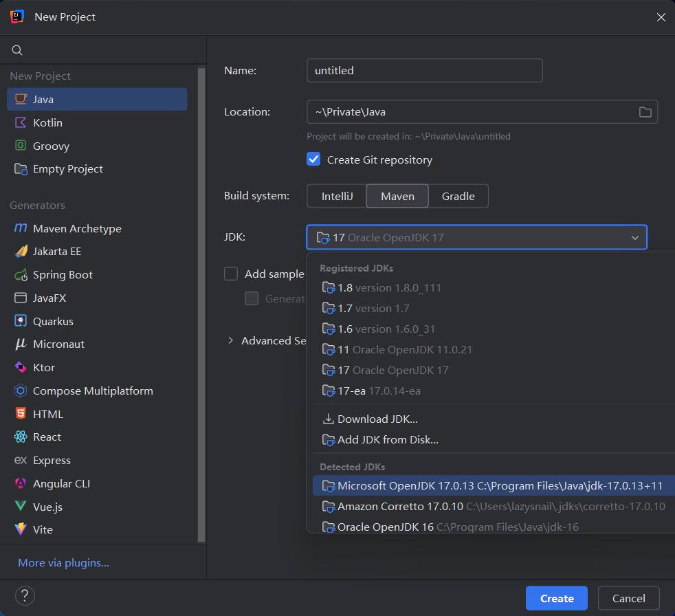Choose Add JDK from Disk... option

(494, 439)
